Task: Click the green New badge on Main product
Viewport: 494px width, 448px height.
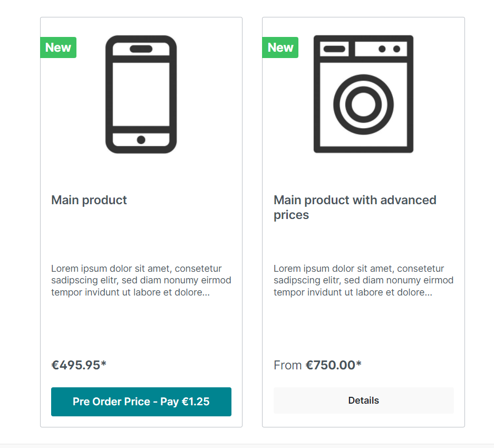Action: coord(58,47)
